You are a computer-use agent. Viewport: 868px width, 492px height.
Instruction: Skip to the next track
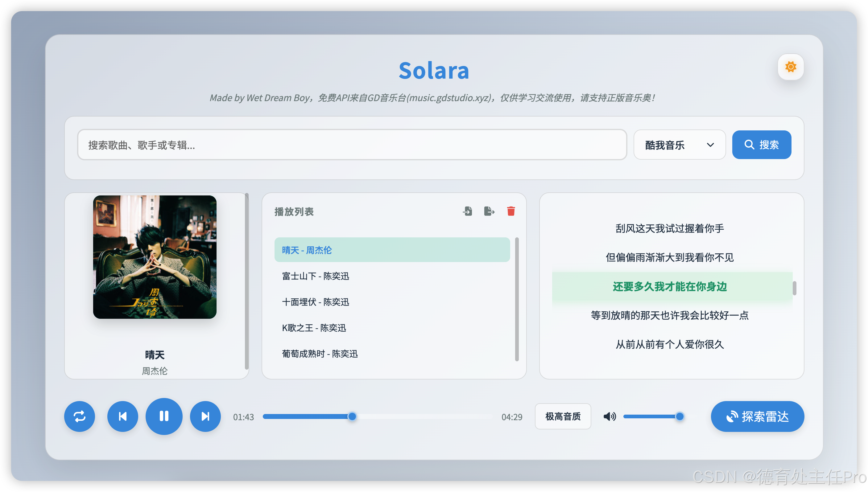coord(205,416)
